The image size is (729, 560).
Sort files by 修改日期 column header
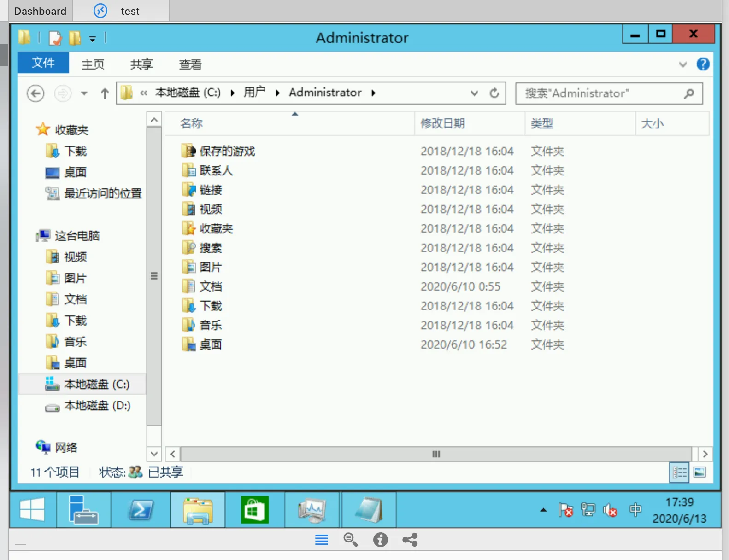coord(442,123)
